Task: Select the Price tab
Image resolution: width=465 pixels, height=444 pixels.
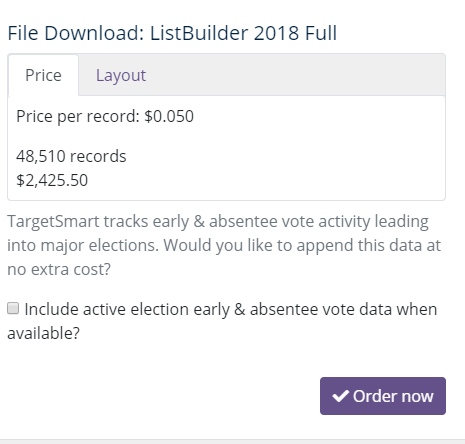Action: click(x=43, y=75)
